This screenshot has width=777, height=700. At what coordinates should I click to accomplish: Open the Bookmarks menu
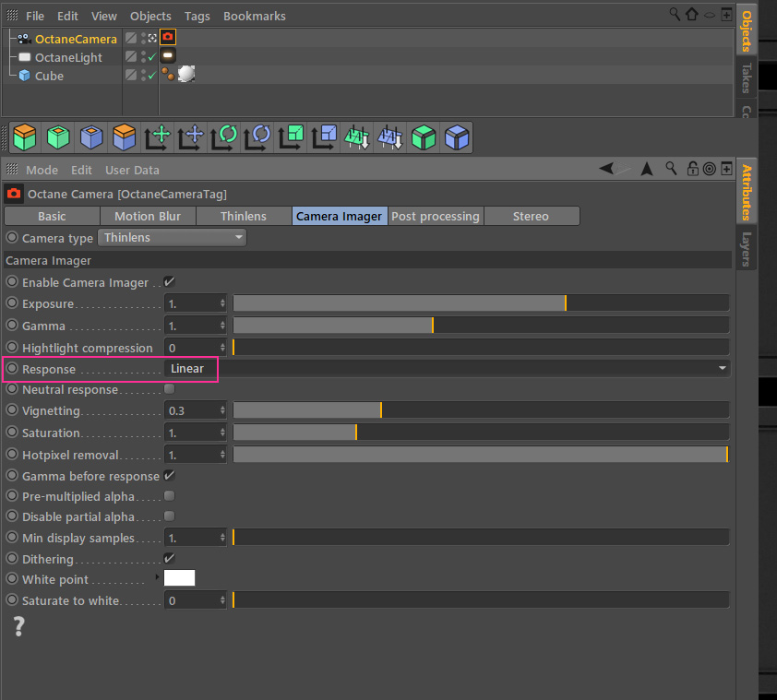pos(254,17)
